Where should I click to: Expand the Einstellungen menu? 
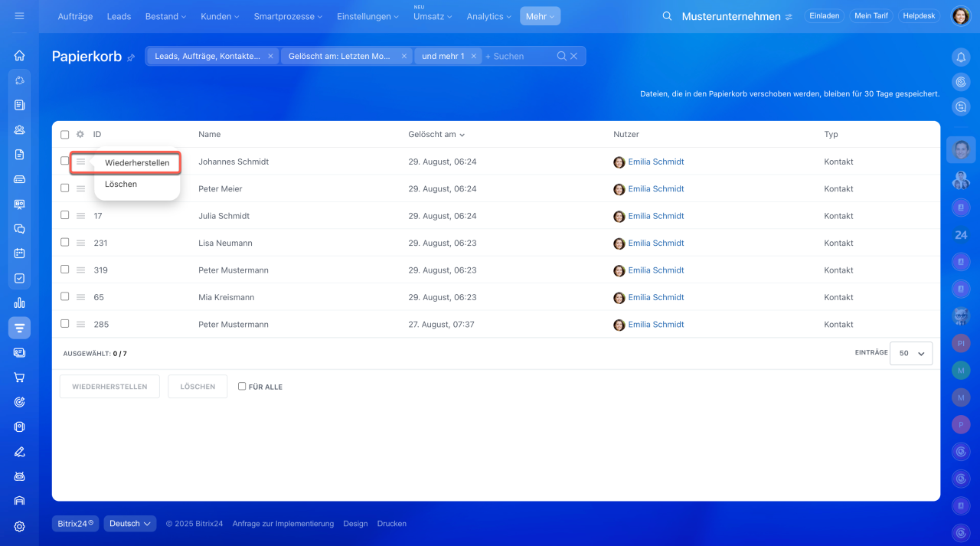(x=367, y=16)
